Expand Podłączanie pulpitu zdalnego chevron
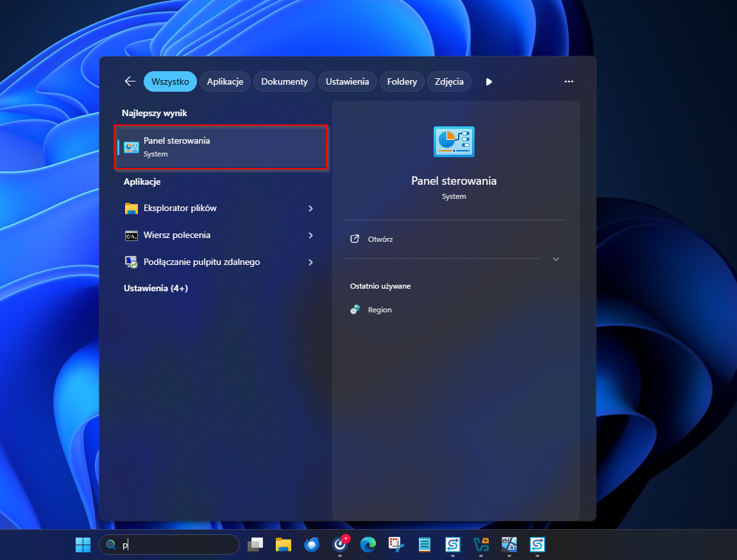 tap(310, 262)
